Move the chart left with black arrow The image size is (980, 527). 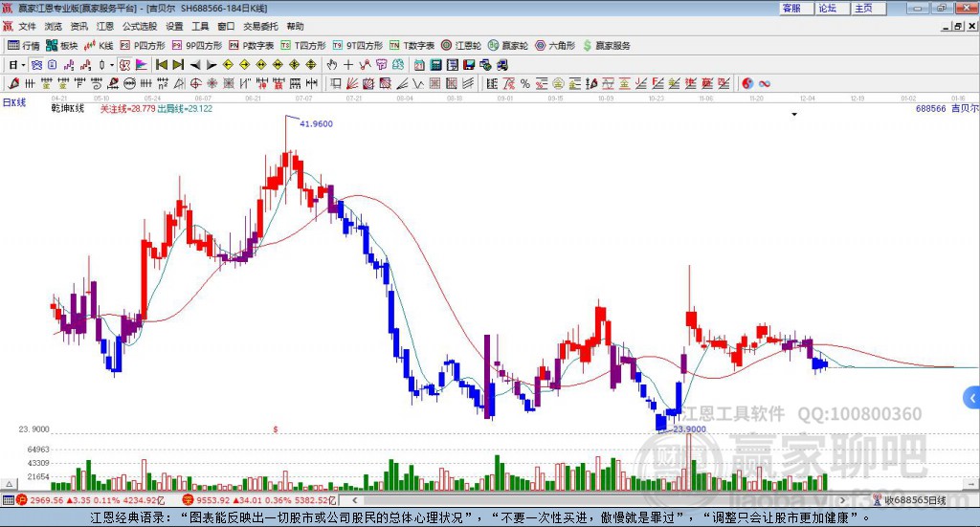pos(195,65)
